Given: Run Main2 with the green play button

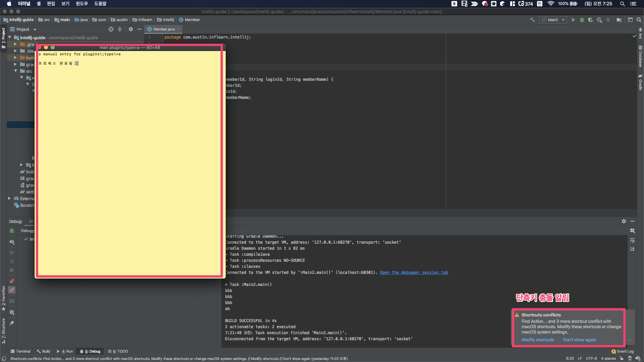Looking at the screenshot, I should click(x=573, y=20).
